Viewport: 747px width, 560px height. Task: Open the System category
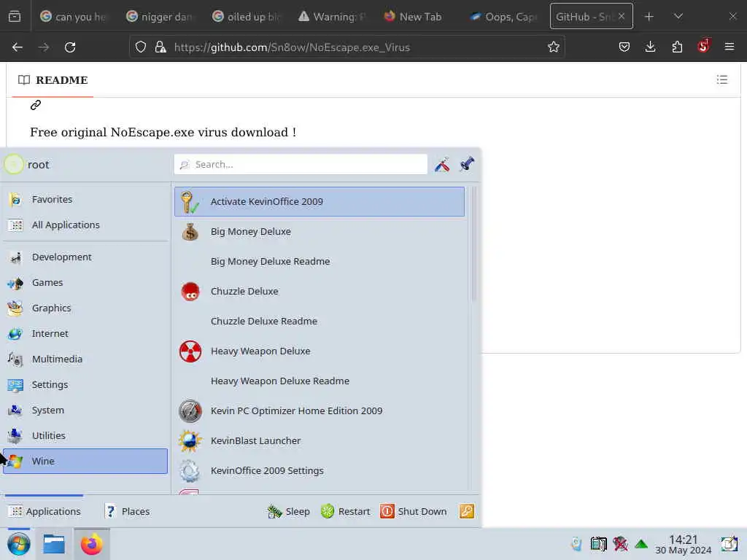85,410
